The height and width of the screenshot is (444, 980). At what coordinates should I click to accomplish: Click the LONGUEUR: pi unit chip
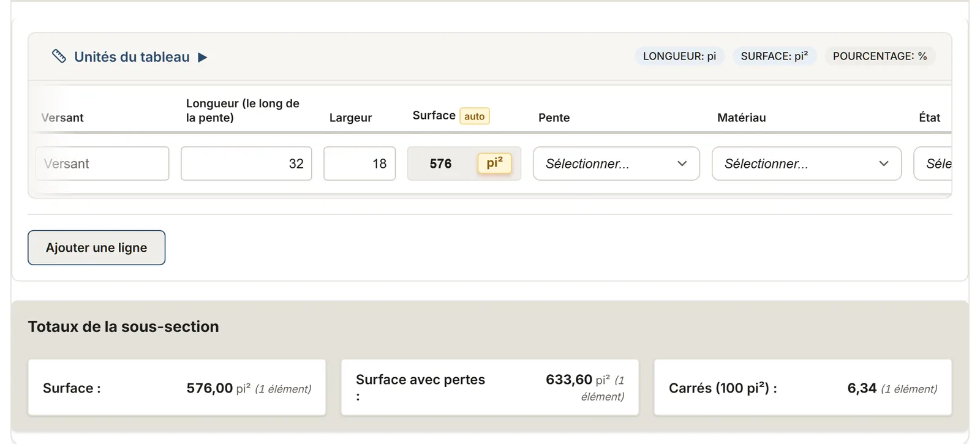pyautogui.click(x=679, y=56)
